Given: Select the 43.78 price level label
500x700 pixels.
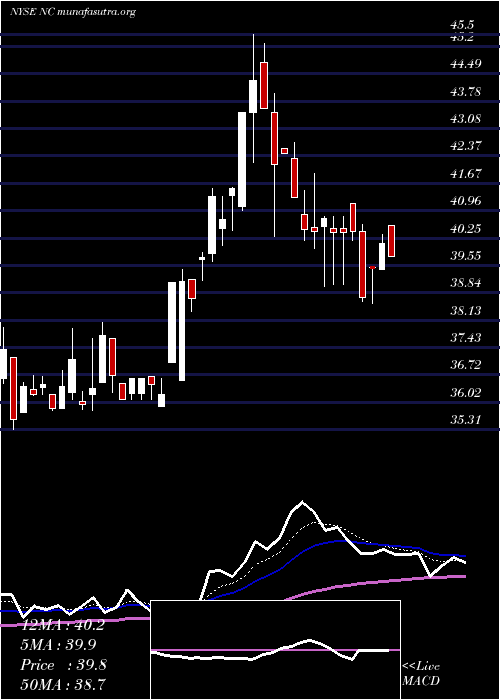Looking at the screenshot, I should (466, 92).
